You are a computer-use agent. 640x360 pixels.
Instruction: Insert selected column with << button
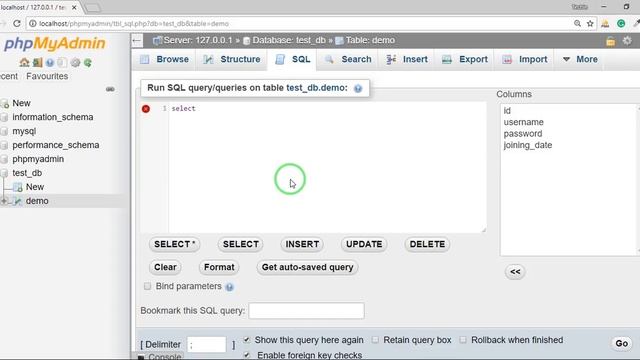(515, 272)
